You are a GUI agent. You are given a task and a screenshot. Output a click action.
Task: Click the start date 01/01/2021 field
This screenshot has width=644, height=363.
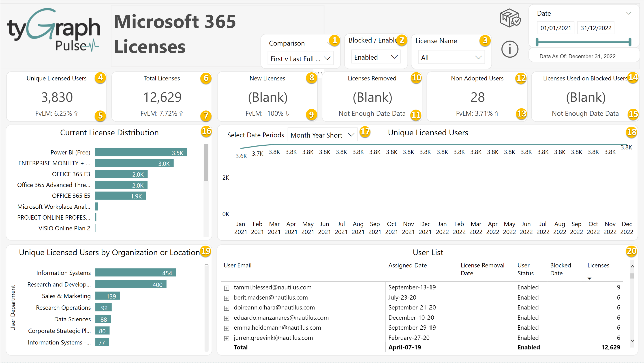pos(556,28)
